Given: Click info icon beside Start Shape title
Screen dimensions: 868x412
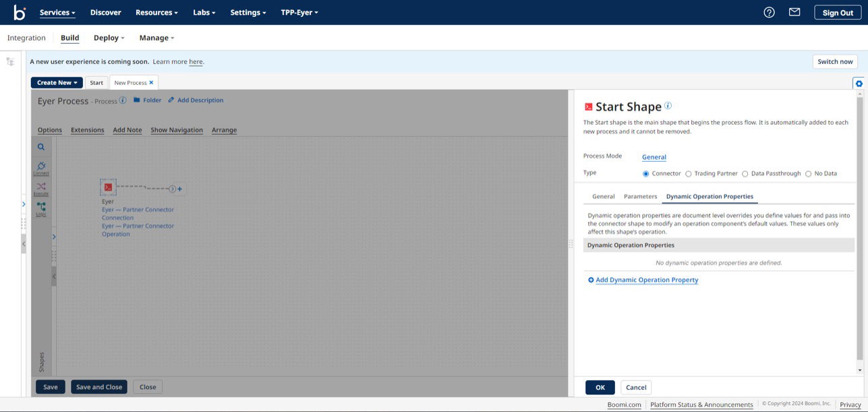Looking at the screenshot, I should point(668,106).
